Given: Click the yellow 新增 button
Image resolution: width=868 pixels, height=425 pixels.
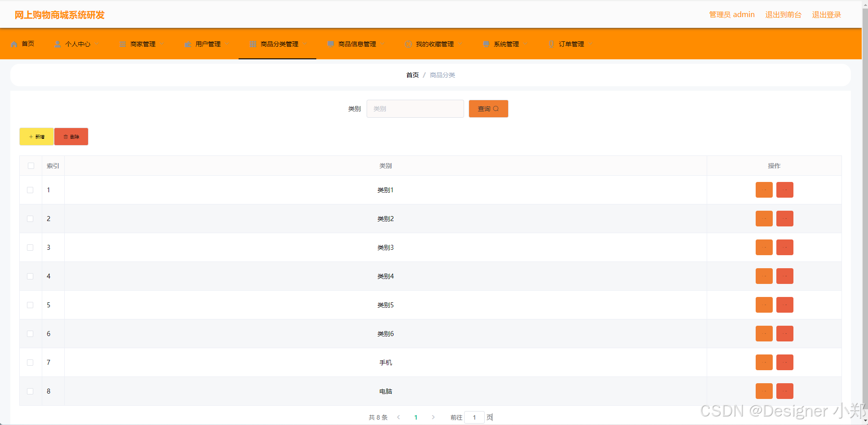Looking at the screenshot, I should [x=36, y=137].
